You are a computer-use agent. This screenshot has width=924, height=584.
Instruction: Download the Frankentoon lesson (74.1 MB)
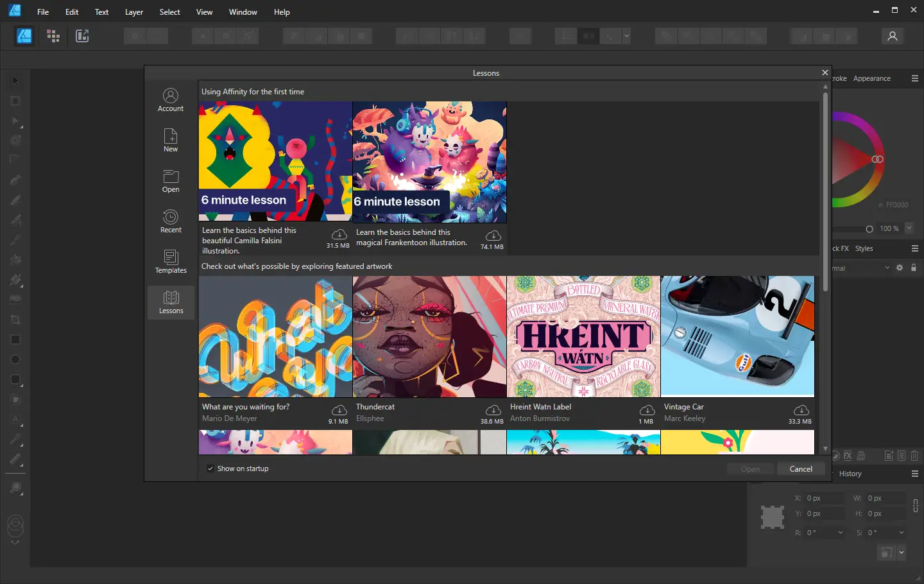click(493, 236)
